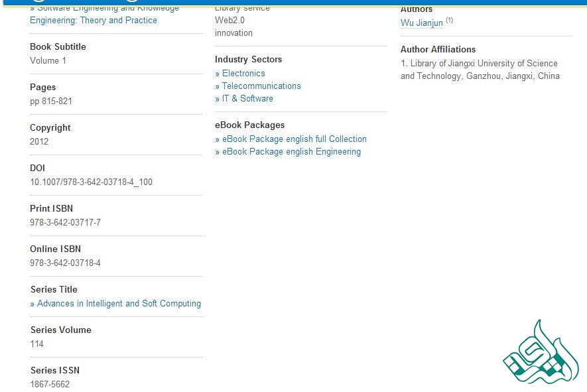This screenshot has width=587, height=392.
Task: Click the page range pp 815-821
Action: (51, 101)
